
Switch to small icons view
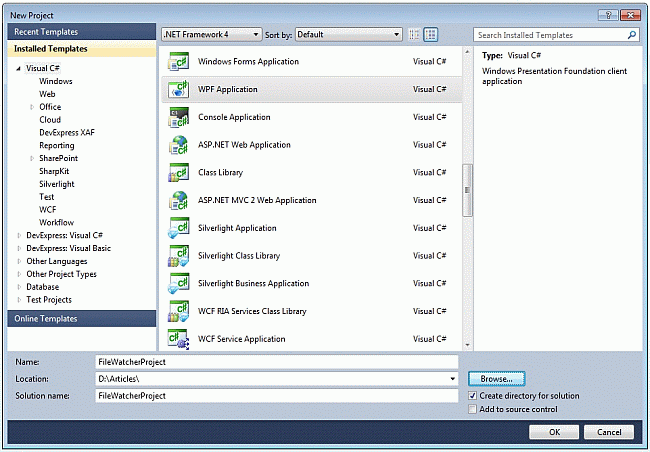click(414, 35)
